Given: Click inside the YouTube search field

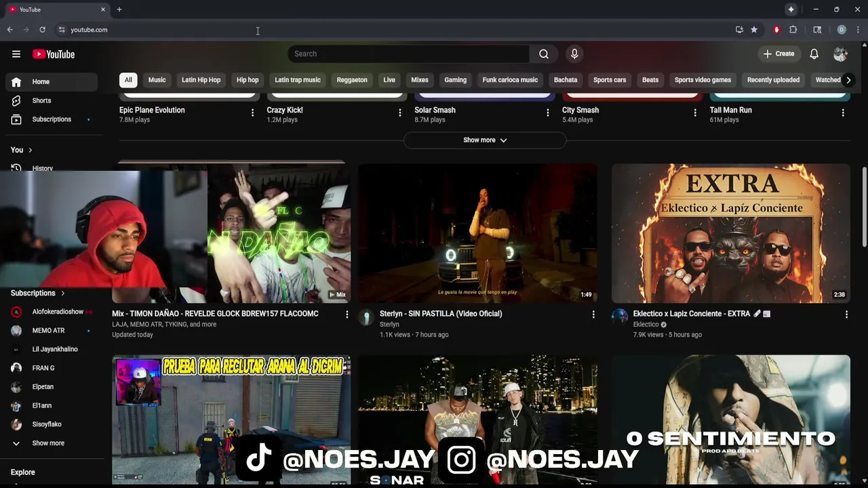Looking at the screenshot, I should click(x=409, y=54).
